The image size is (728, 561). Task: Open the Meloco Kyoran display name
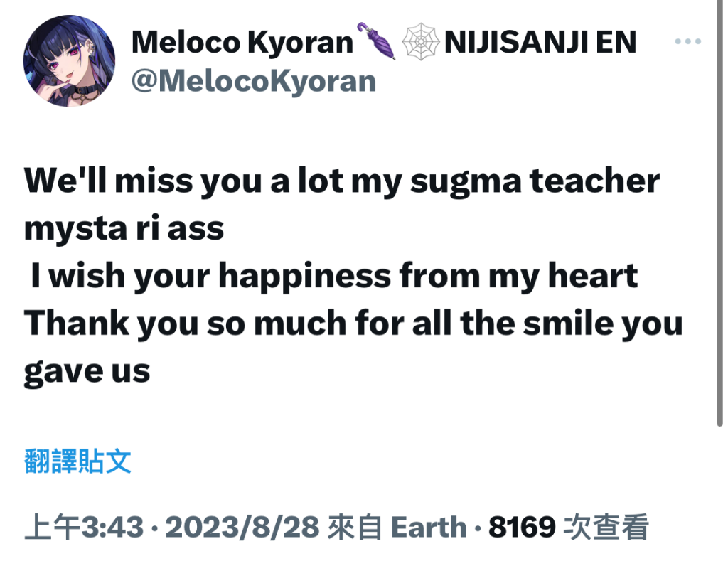pyautogui.click(x=242, y=43)
